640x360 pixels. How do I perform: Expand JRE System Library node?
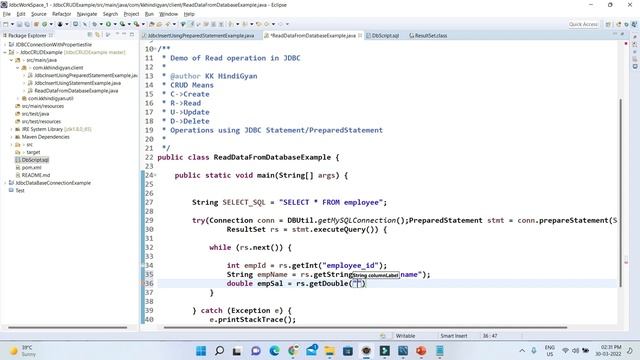point(11,129)
